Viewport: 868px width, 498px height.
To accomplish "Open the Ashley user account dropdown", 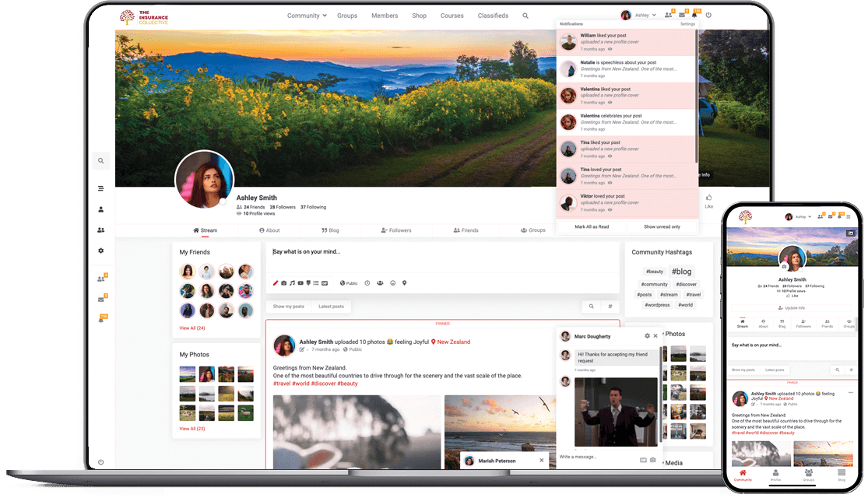I will click(641, 16).
